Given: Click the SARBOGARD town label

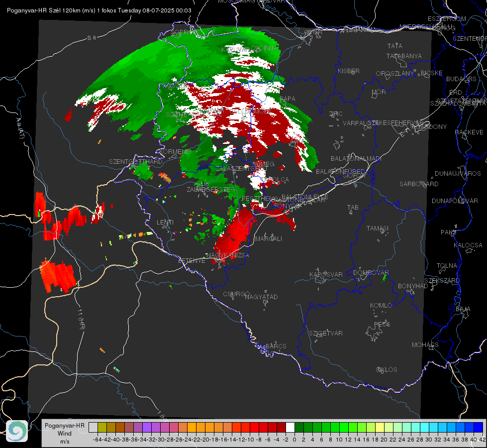Looking at the screenshot, I should [419, 184].
